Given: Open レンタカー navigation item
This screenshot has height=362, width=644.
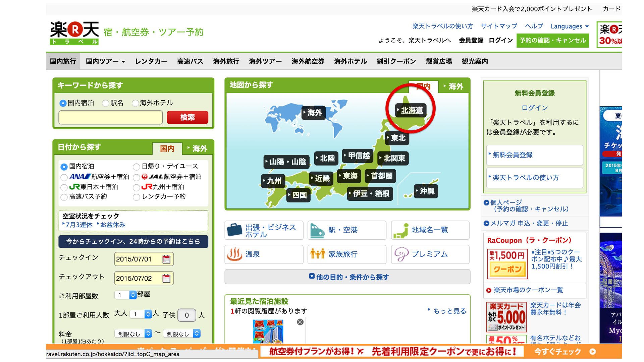Looking at the screenshot, I should click(x=151, y=61).
